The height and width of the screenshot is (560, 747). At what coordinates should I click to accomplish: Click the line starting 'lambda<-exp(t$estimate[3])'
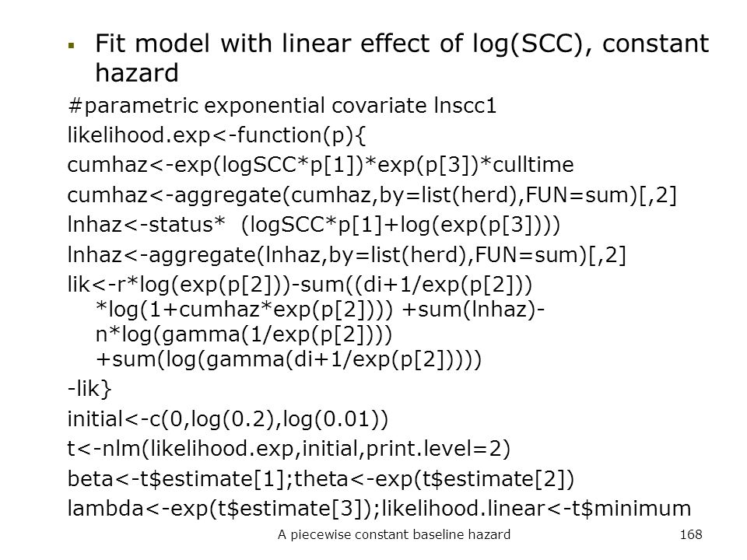(x=379, y=509)
